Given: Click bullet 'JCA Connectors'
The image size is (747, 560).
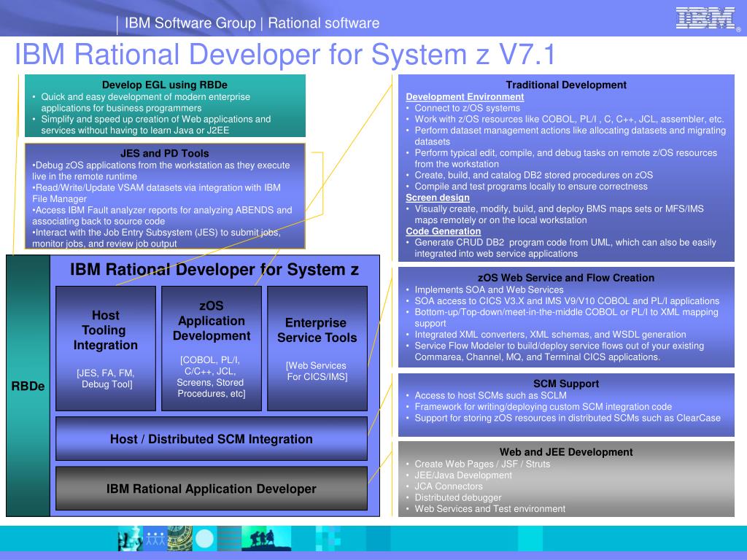Looking at the screenshot, I should [449, 486].
